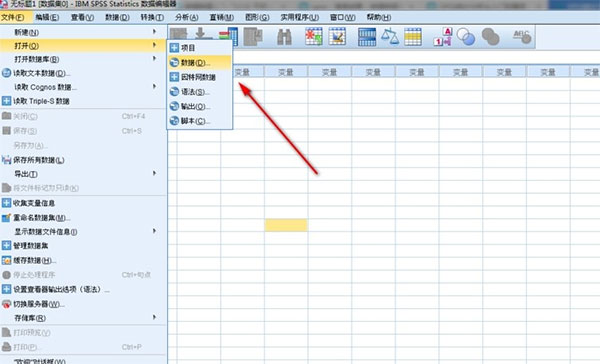
Task: Choose 输出(O)... in the Open submenu
Action: pos(199,106)
